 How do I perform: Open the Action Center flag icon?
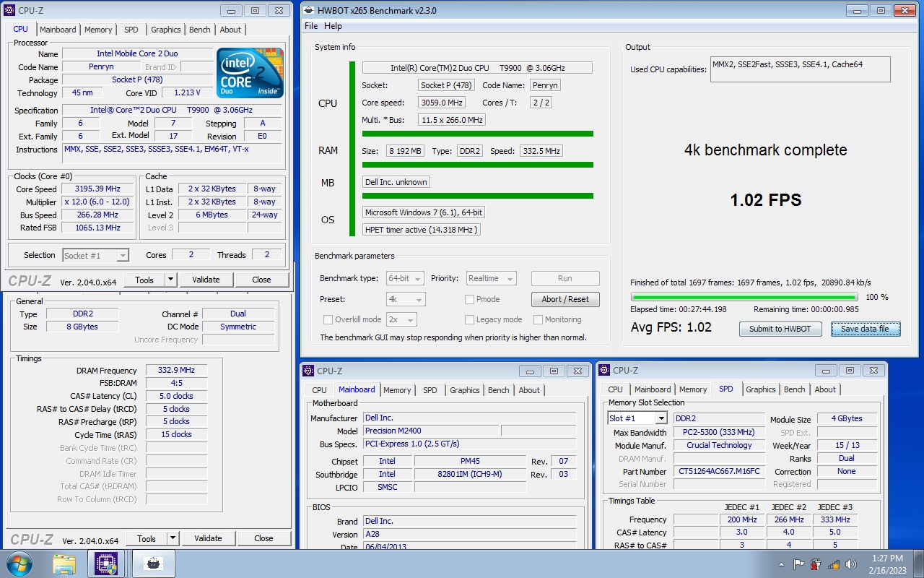(x=798, y=564)
